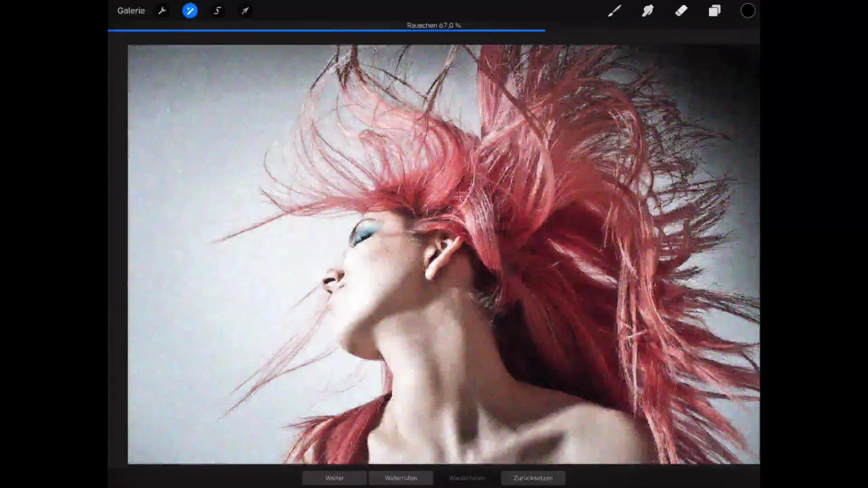Activate the Transform arrow tool
The height and width of the screenshot is (488, 868).
click(245, 10)
